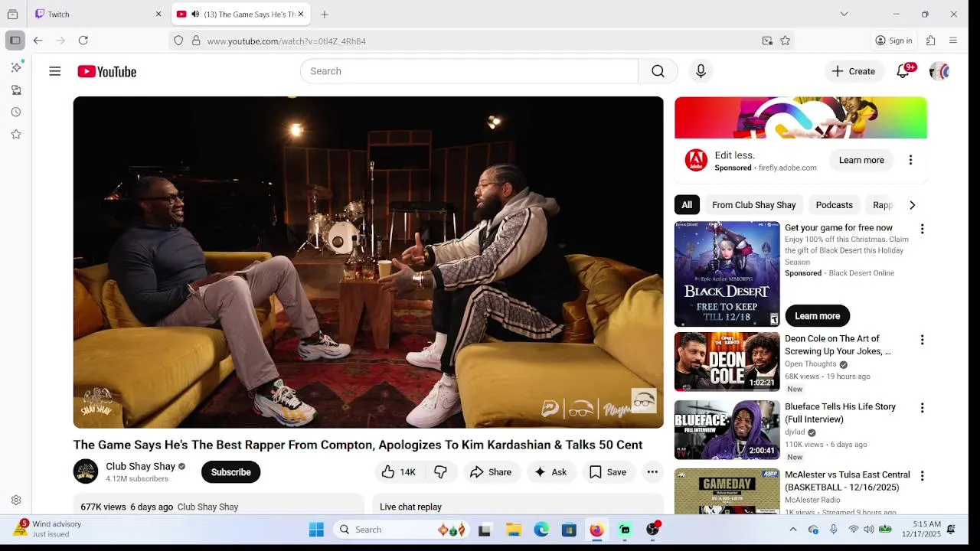Open more actions ellipsis under video
Image resolution: width=980 pixels, height=551 pixels.
tap(652, 472)
